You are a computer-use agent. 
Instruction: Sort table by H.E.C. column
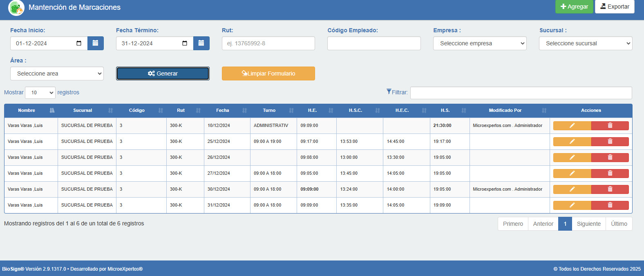pos(407,111)
